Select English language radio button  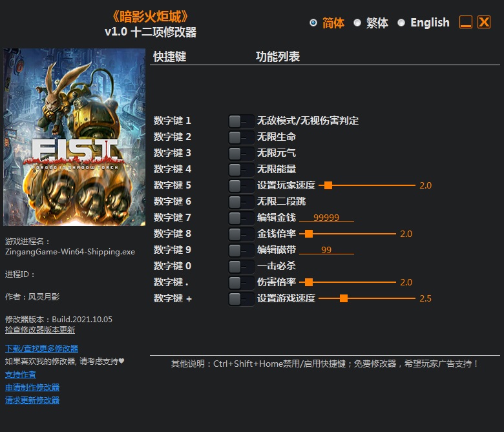pyautogui.click(x=401, y=23)
